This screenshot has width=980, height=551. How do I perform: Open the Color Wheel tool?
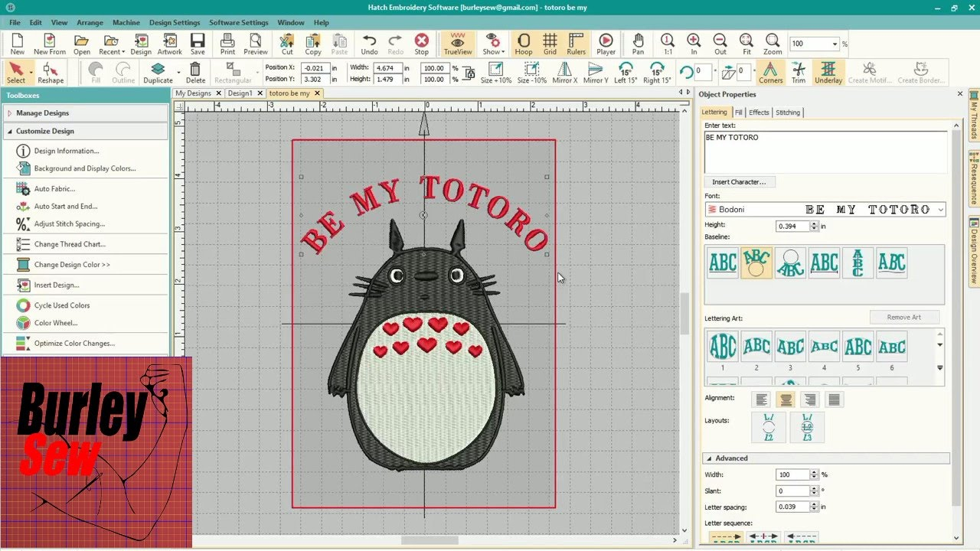pos(55,323)
